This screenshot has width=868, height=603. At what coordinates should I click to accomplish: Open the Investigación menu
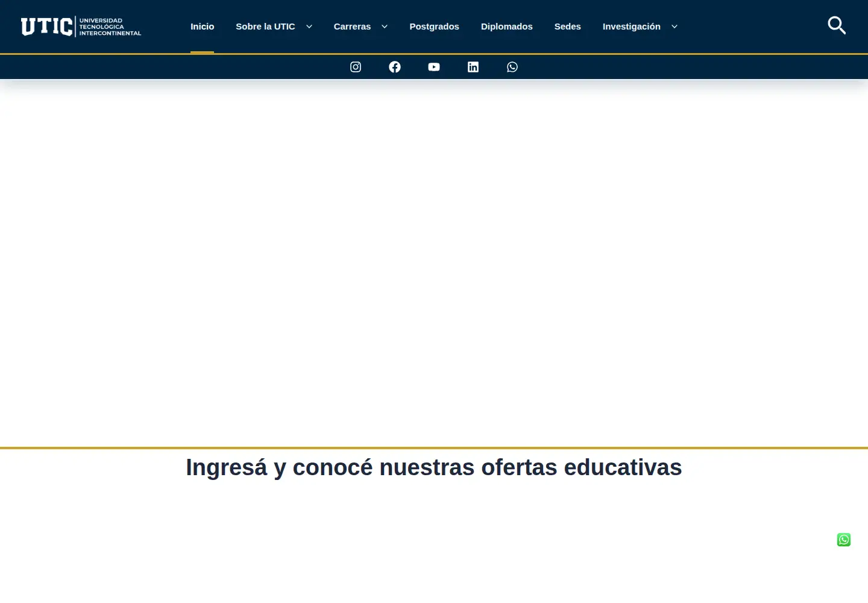pos(631,27)
